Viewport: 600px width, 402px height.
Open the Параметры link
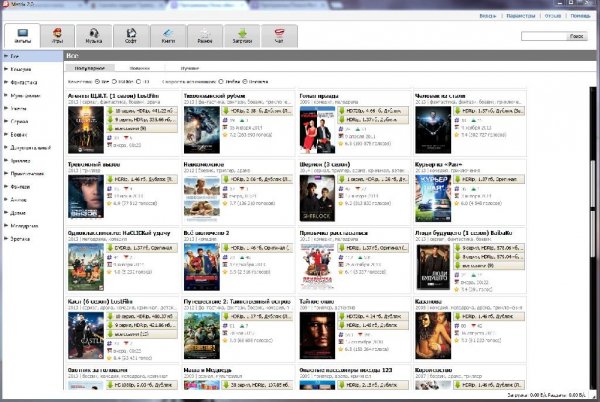(521, 16)
